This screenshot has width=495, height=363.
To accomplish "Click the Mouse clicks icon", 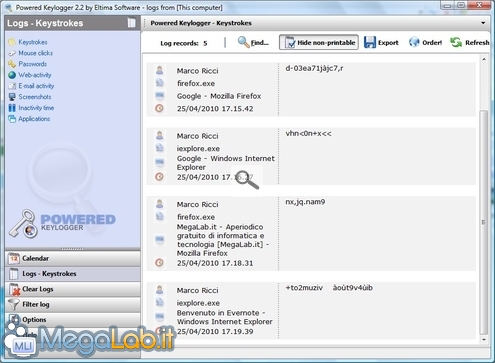I will [12, 53].
